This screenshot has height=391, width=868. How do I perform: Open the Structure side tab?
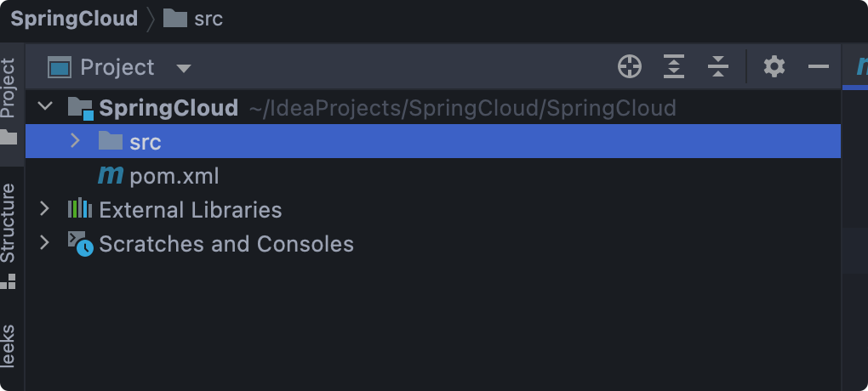tap(9, 223)
